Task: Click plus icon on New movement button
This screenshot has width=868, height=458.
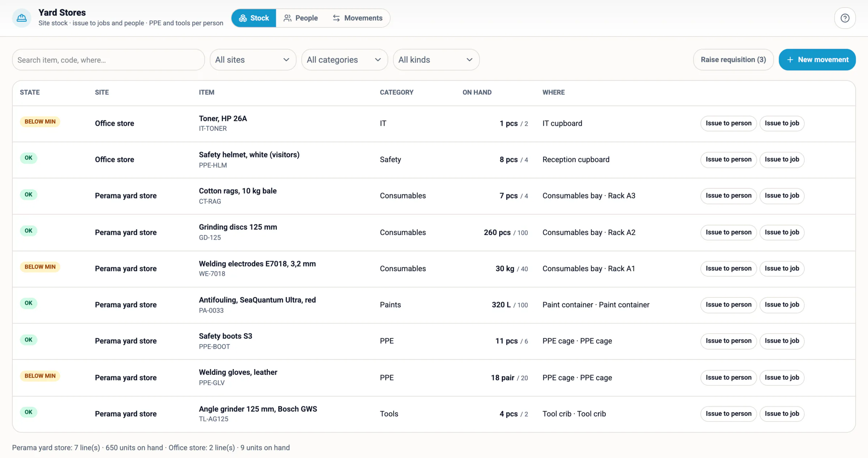Action: click(790, 60)
